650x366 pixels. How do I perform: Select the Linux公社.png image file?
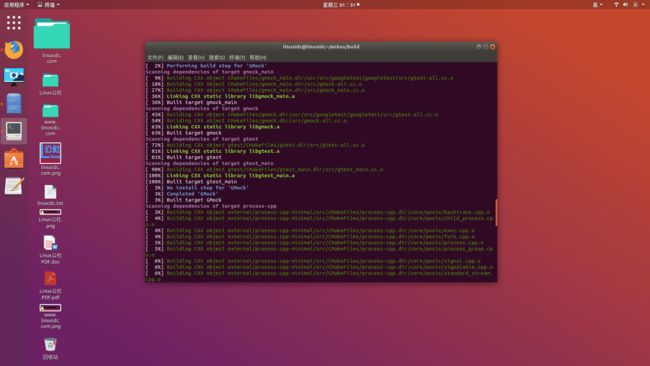pos(51,212)
